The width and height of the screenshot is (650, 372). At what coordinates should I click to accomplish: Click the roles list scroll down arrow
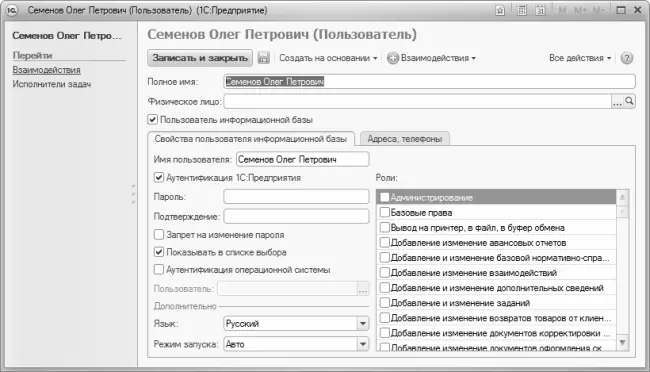pyautogui.click(x=622, y=343)
